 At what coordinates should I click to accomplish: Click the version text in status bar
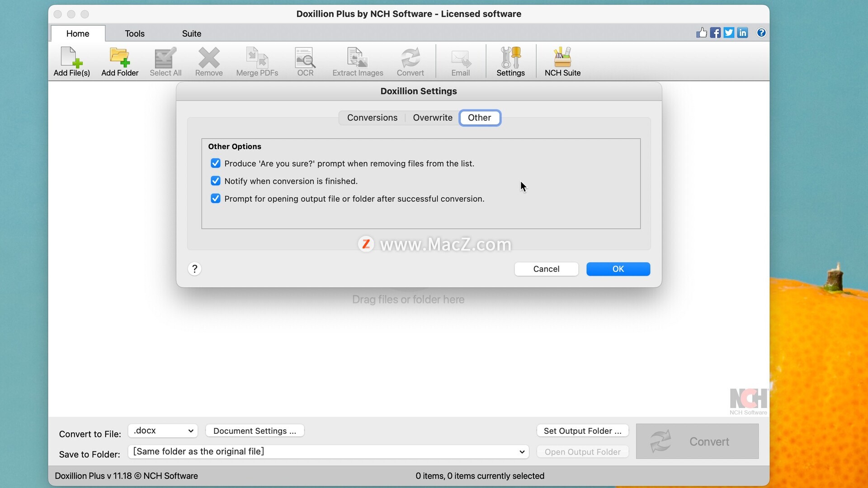coord(126,476)
